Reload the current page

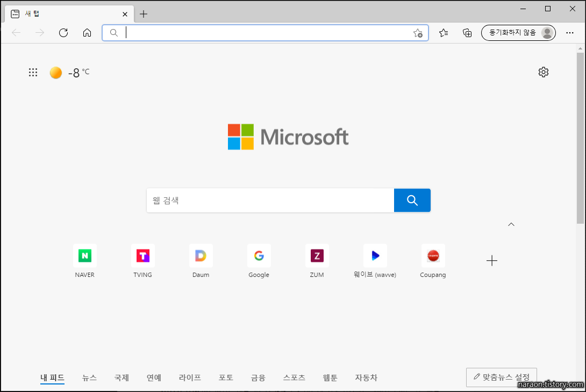63,33
